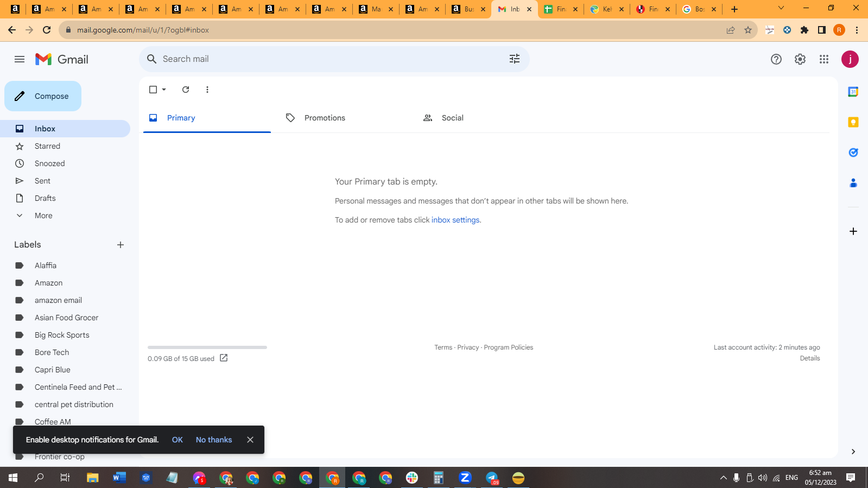868x488 pixels.
Task: Bookmark this page with the star
Action: [x=748, y=30]
